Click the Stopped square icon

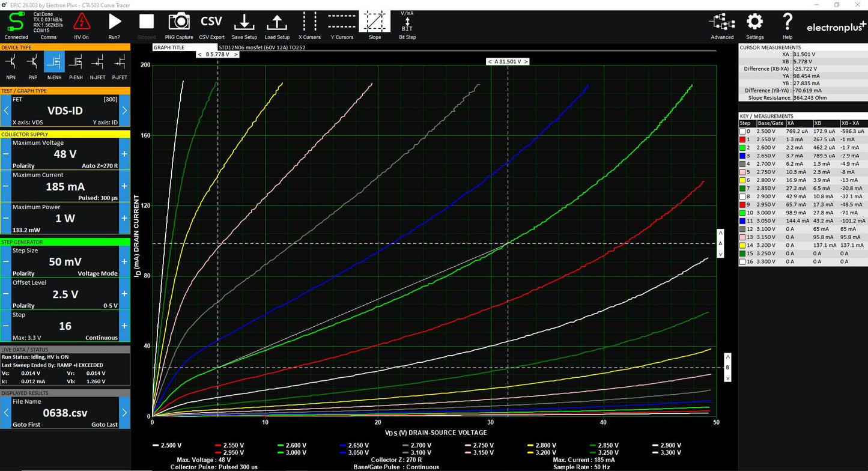pyautogui.click(x=147, y=22)
